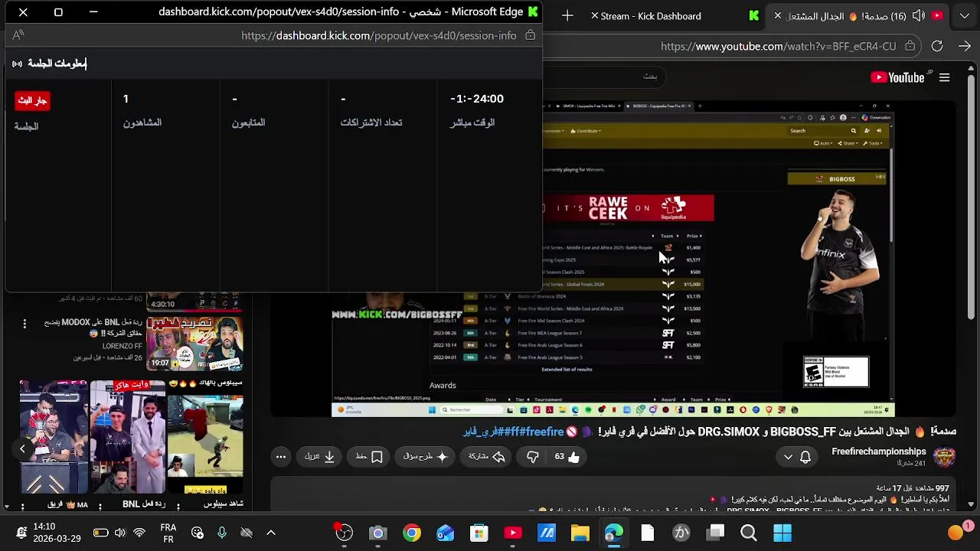This screenshot has height=551, width=980.
Task: Go to previous shorts with left arrow
Action: [x=22, y=449]
